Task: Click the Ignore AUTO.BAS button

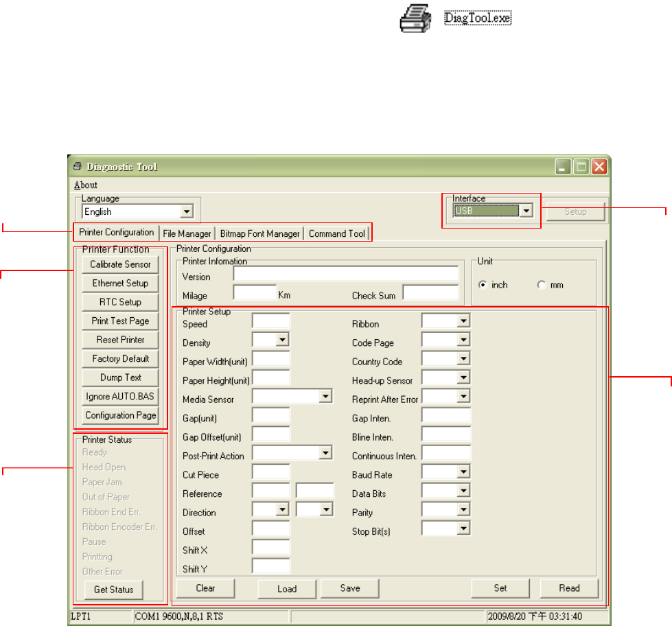Action: [x=120, y=397]
